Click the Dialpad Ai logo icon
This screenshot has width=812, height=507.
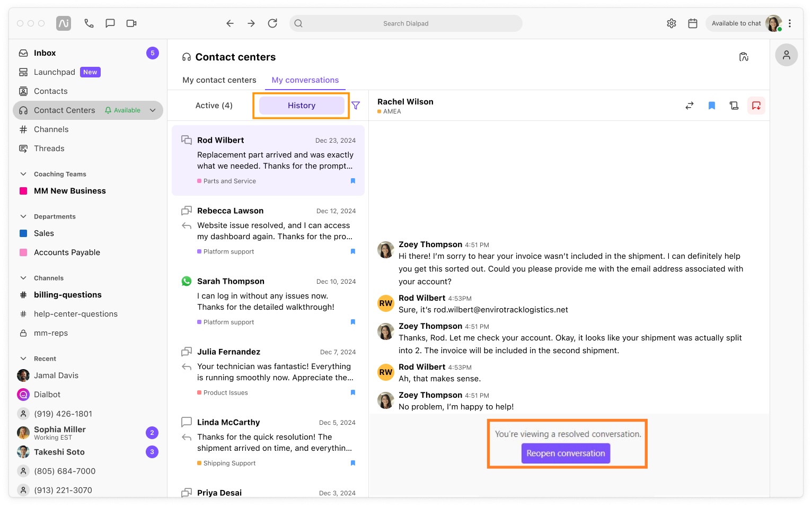[64, 23]
